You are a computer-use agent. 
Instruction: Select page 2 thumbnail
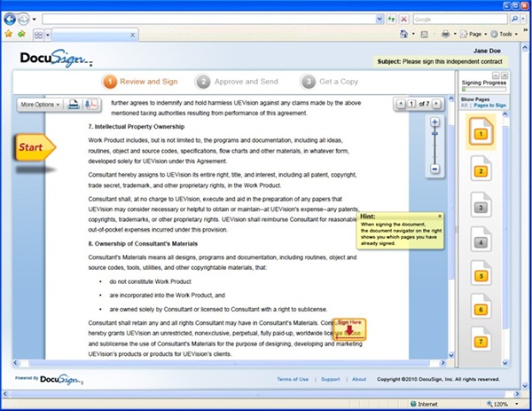[x=481, y=169]
